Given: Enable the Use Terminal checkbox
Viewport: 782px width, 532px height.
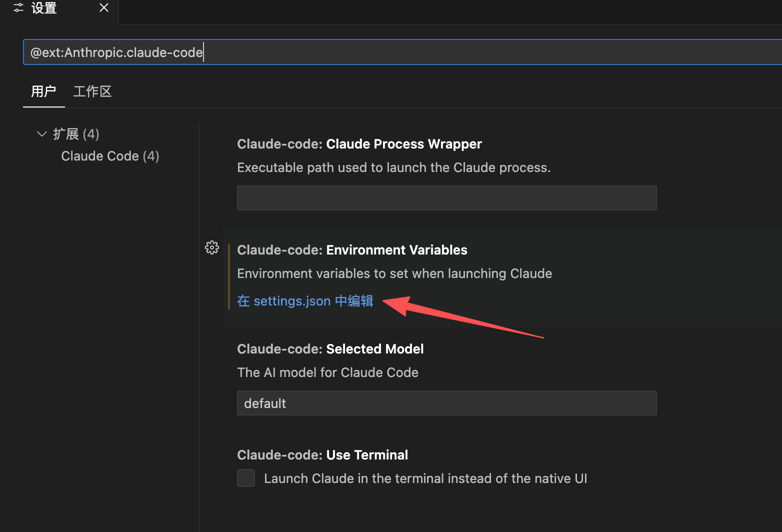Looking at the screenshot, I should (x=246, y=478).
